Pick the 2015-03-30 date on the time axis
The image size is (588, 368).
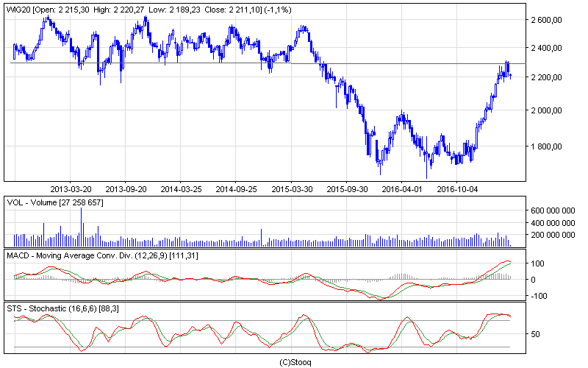[291, 189]
